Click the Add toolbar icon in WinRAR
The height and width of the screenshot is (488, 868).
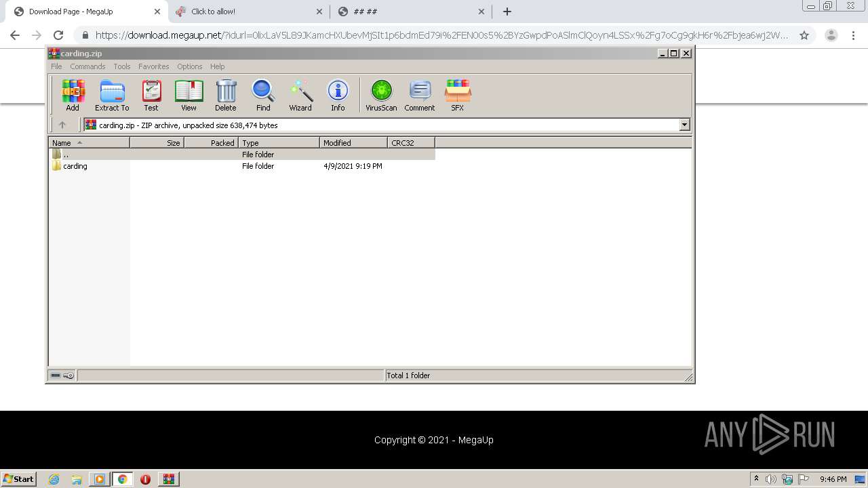pyautogui.click(x=73, y=95)
